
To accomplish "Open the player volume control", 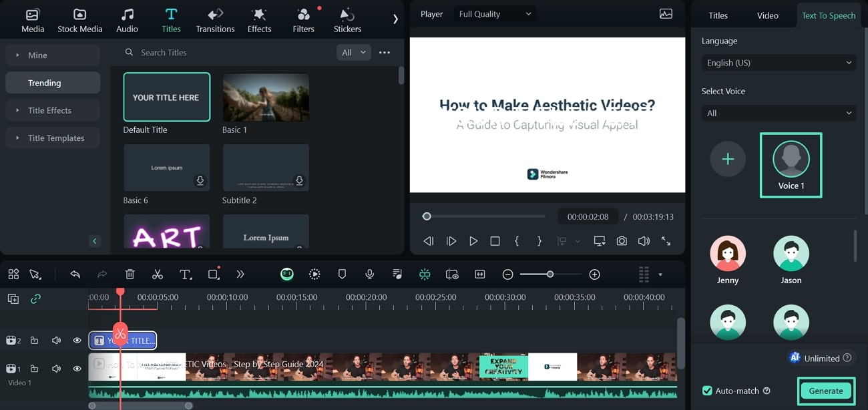I will pyautogui.click(x=644, y=241).
